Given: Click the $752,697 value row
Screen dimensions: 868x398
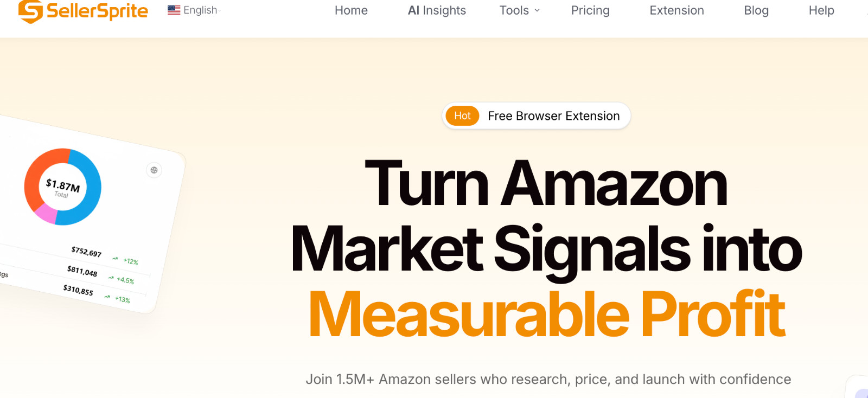Looking at the screenshot, I should tap(86, 252).
